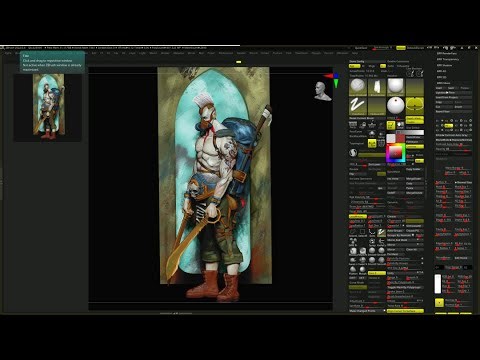Click the Auto Groups button
The image size is (480, 360).
click(395, 231)
